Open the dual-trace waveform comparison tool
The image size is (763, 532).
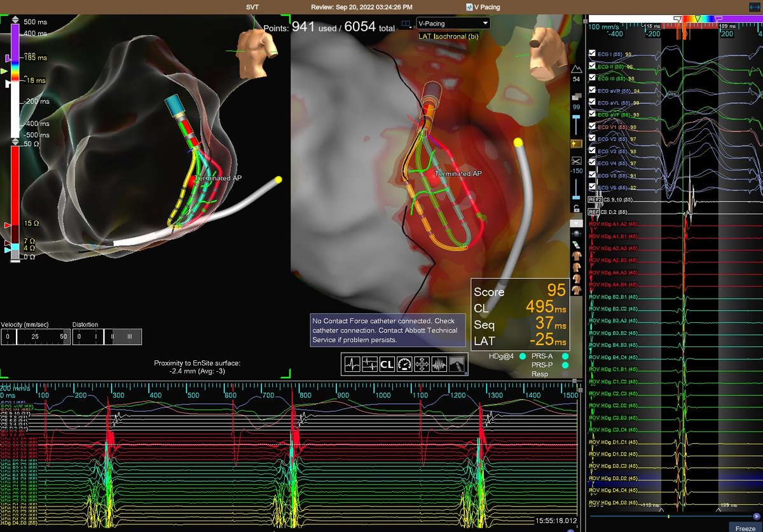370,364
